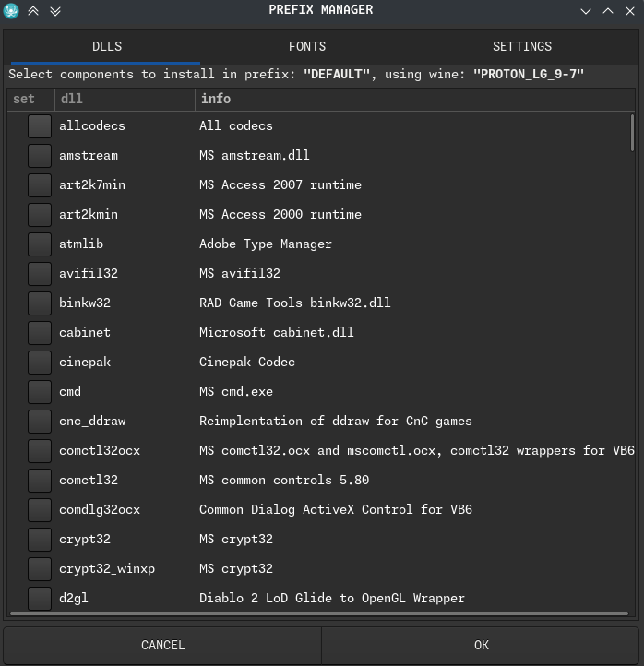Image resolution: width=644 pixels, height=666 pixels.
Task: Click the 'Select components to install' prompt text
Action: point(296,75)
